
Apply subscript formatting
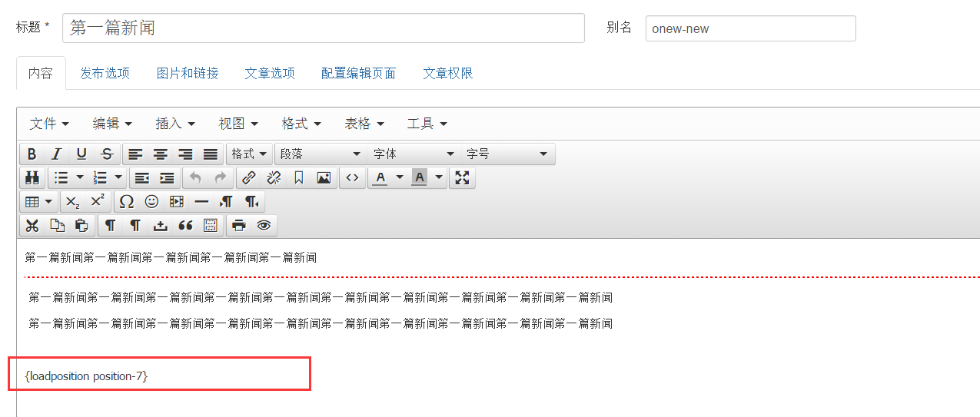(x=72, y=202)
